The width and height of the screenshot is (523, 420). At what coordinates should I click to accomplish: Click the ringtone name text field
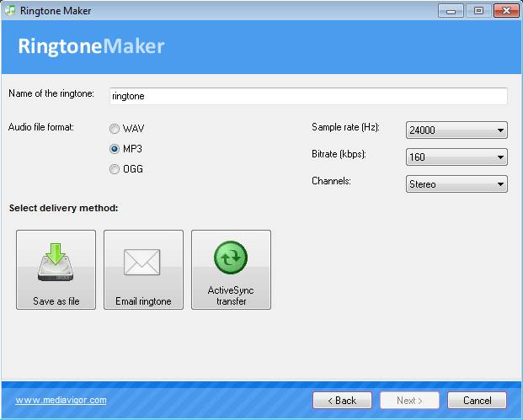pos(307,96)
